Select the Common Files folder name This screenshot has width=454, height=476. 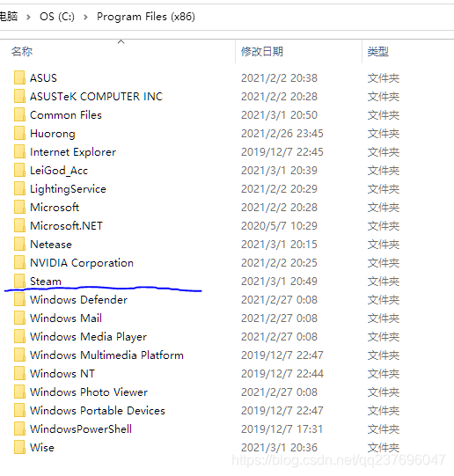pyautogui.click(x=66, y=115)
